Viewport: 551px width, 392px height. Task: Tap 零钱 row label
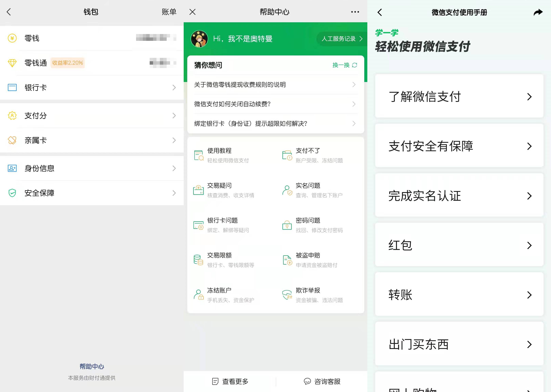tap(32, 38)
